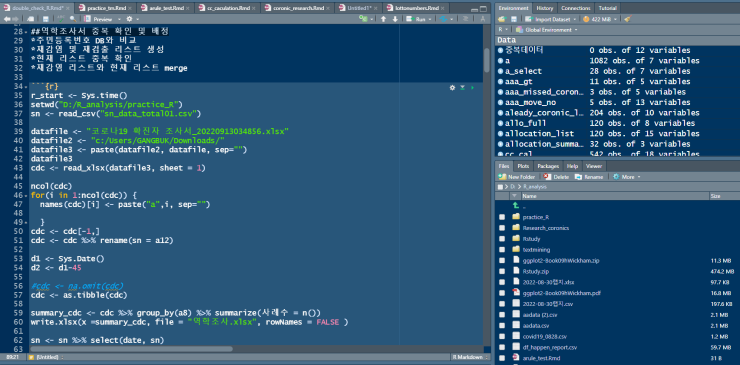Click R_analysis in the path breadcrumb
The image size is (740, 365).
tap(534, 187)
